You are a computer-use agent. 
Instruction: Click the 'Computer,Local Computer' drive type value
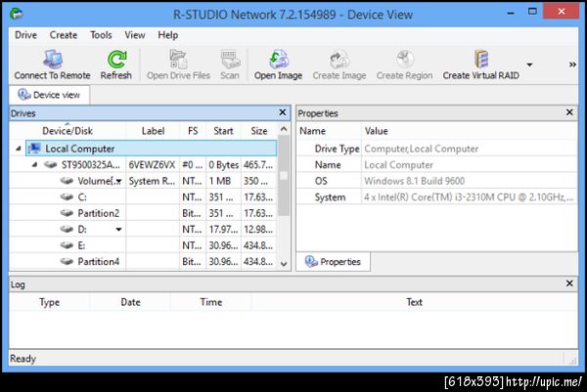[421, 149]
